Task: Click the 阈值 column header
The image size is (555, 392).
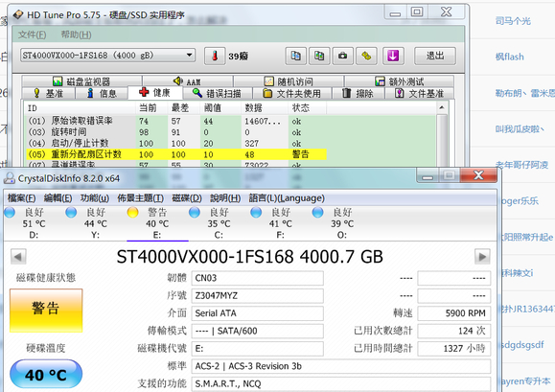Action: [x=220, y=108]
